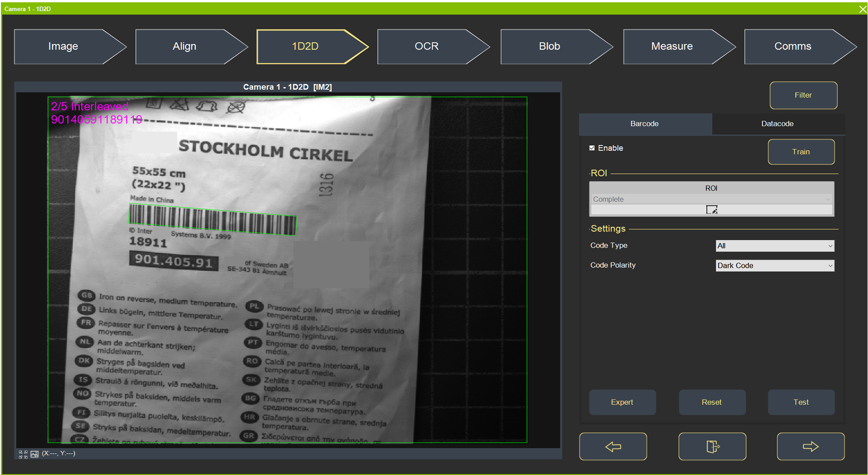Screen dimensions: 868x475
Task: Go back with the left arrow button
Action: tap(613, 446)
